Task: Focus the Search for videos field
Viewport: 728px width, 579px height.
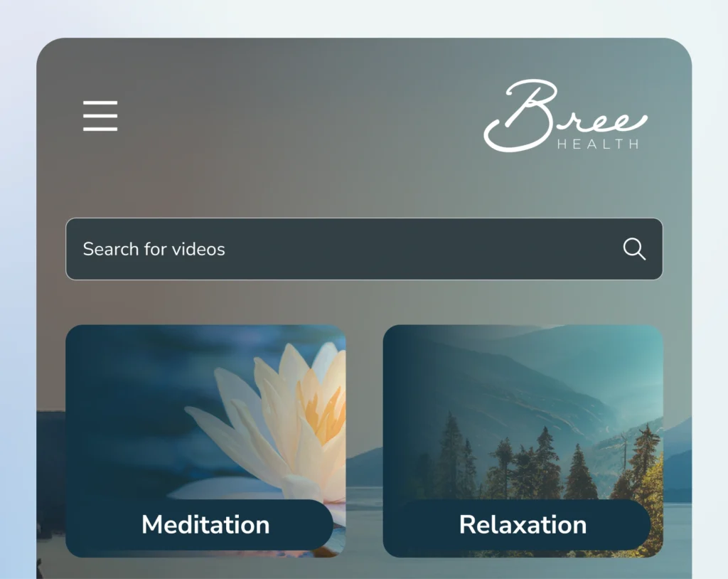Action: pyautogui.click(x=364, y=249)
